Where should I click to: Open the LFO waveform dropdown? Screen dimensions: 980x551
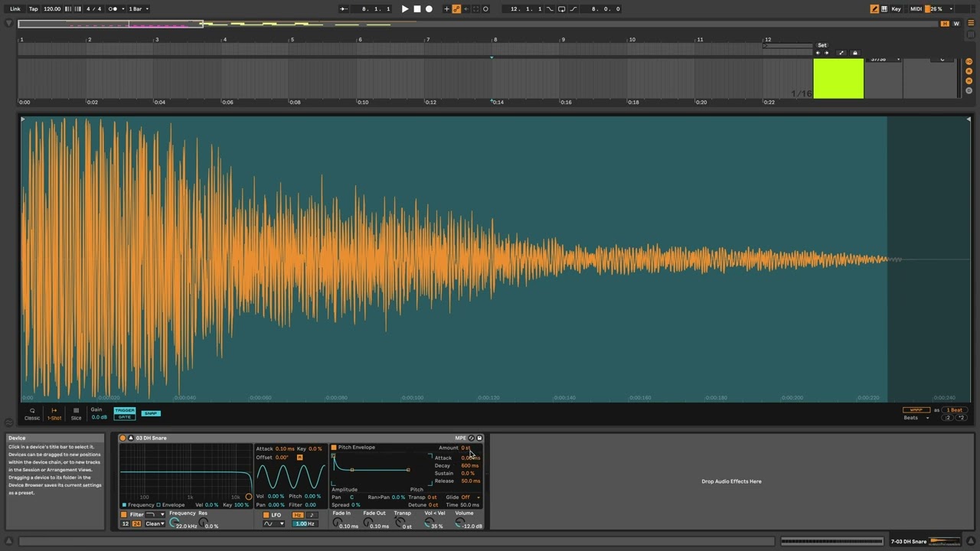(272, 523)
